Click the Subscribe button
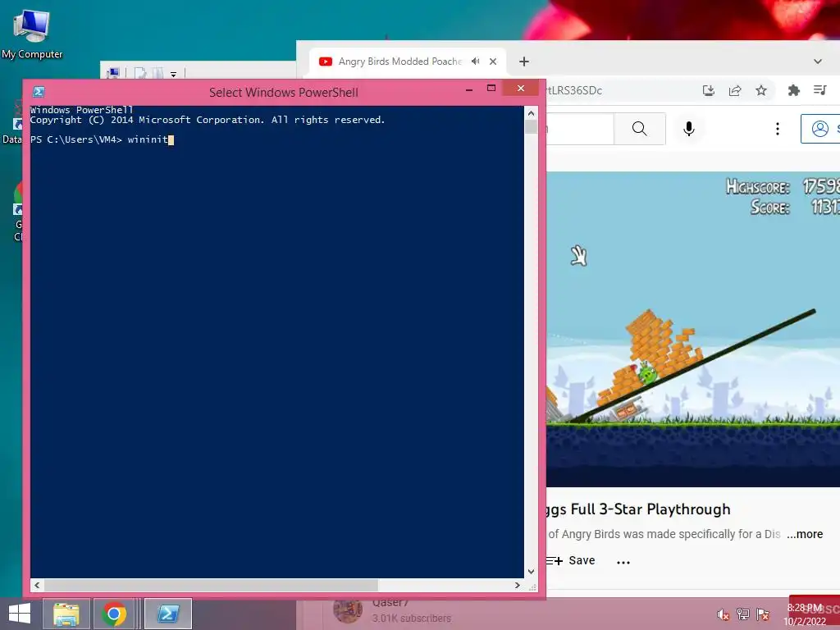Image resolution: width=840 pixels, height=630 pixels. 815,609
